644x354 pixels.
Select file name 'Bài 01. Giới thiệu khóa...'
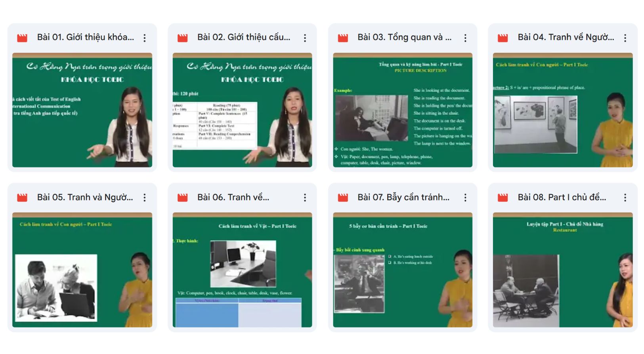pyautogui.click(x=86, y=37)
